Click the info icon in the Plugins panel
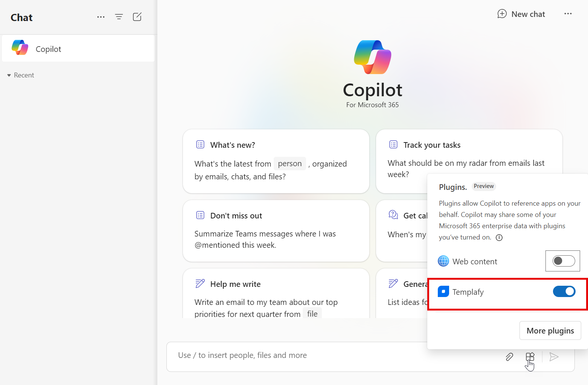 pos(499,237)
